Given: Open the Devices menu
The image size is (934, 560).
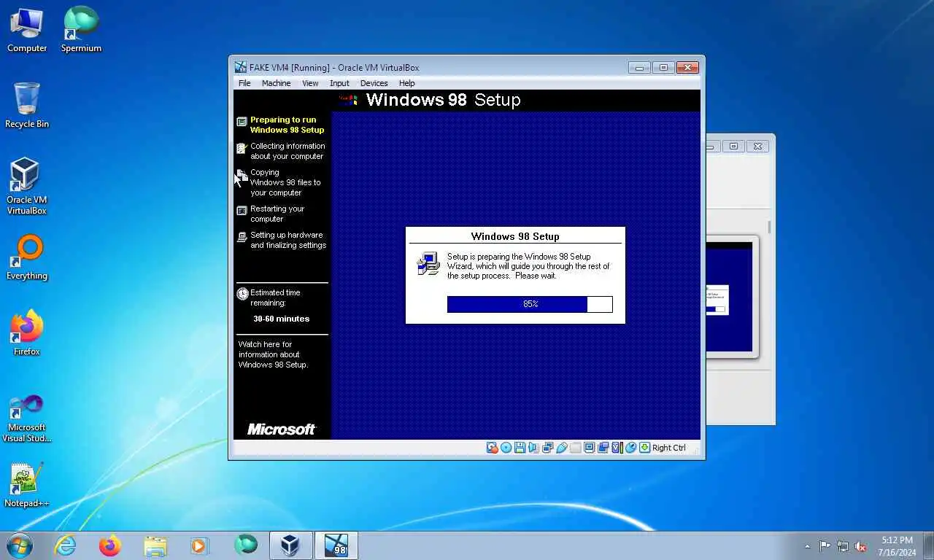Looking at the screenshot, I should click(x=374, y=83).
